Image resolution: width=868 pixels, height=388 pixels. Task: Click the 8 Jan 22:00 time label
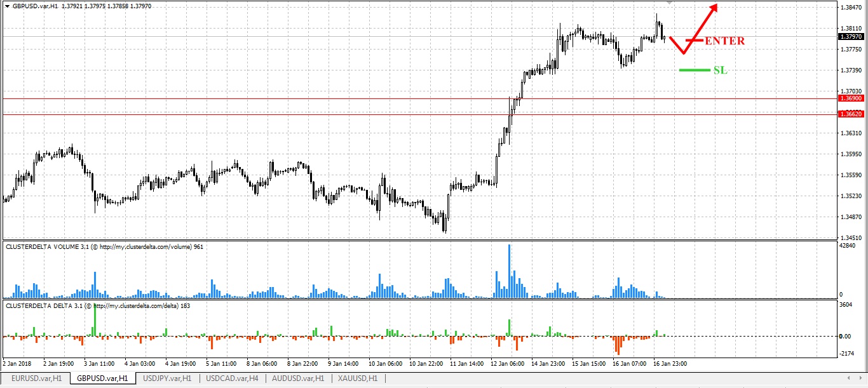pyautogui.click(x=302, y=364)
